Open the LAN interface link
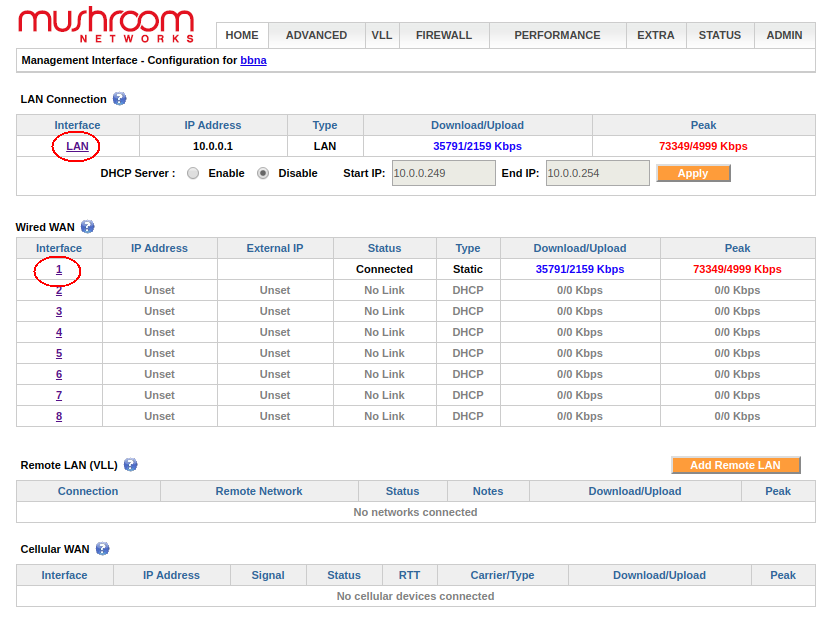 [x=77, y=146]
